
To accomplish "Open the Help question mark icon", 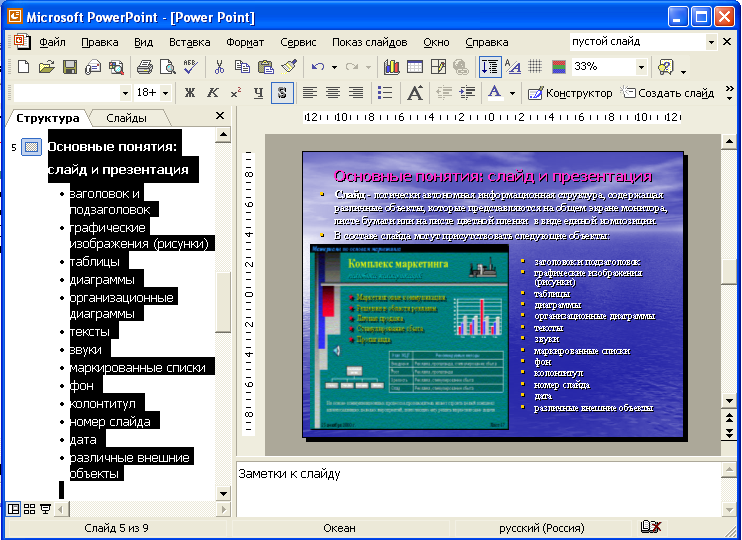I will (x=666, y=67).
